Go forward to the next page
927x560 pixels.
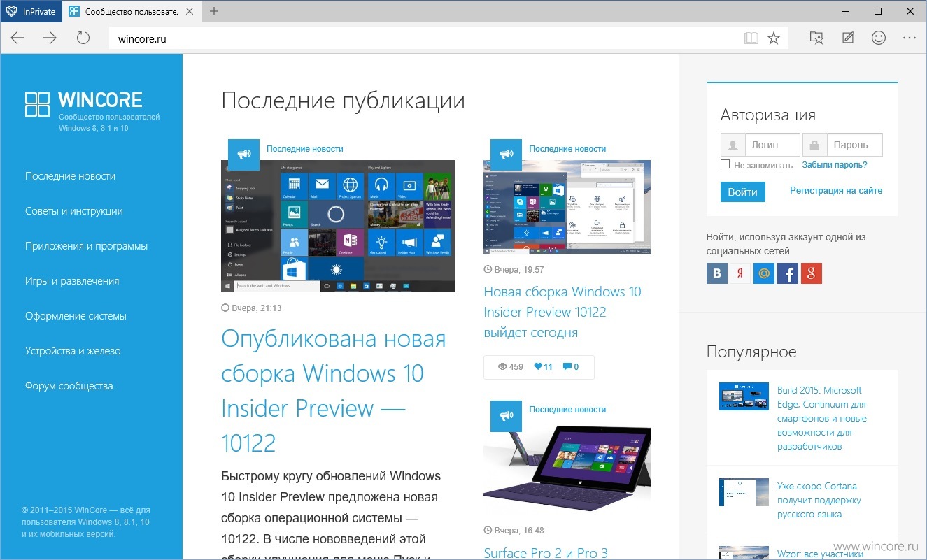[x=50, y=38]
